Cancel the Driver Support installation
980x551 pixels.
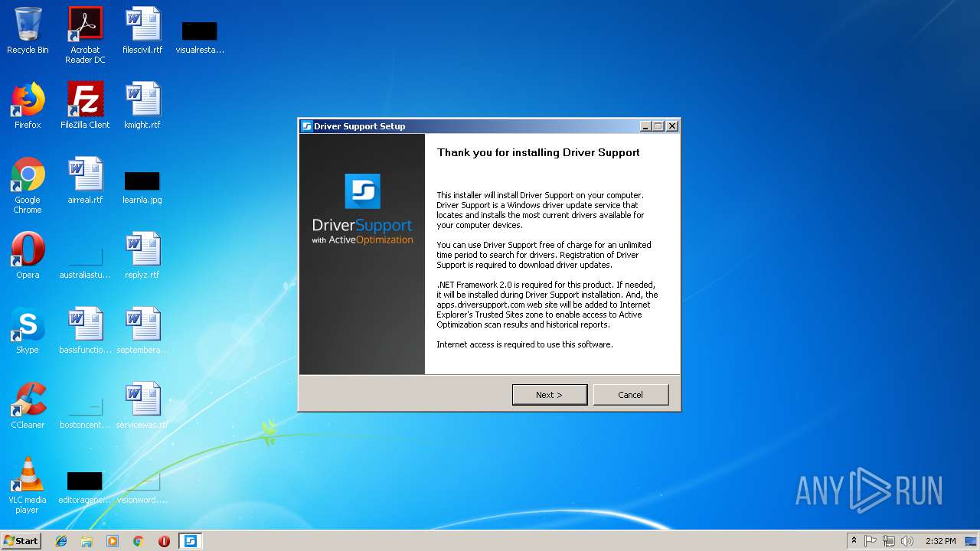click(630, 395)
